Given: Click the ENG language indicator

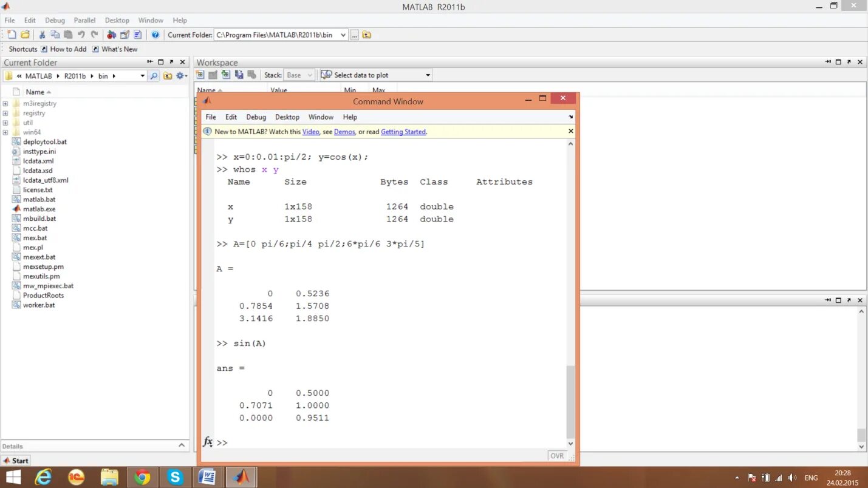Looking at the screenshot, I should (x=811, y=478).
